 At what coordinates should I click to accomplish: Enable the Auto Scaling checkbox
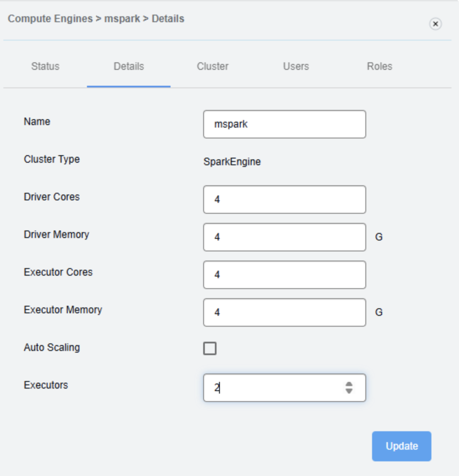(x=210, y=348)
